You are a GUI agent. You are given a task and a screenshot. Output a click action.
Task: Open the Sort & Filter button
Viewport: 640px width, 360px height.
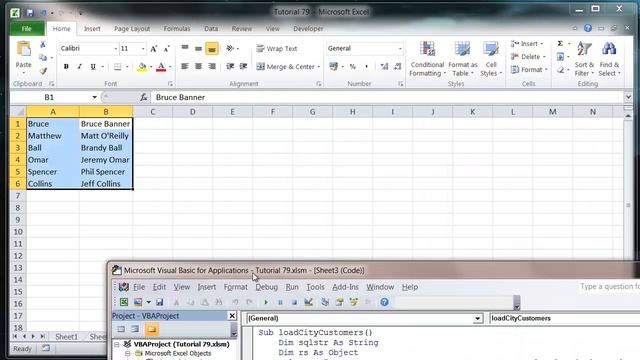[x=584, y=59]
